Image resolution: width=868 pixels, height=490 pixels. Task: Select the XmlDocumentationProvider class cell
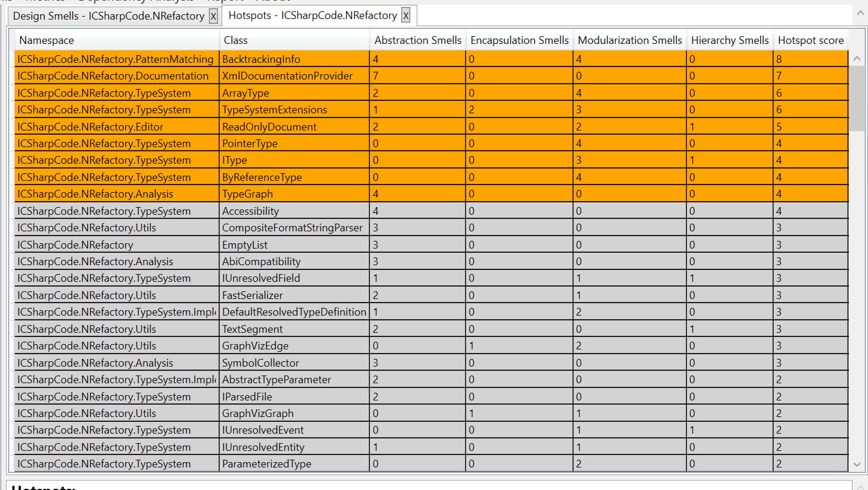coord(294,76)
